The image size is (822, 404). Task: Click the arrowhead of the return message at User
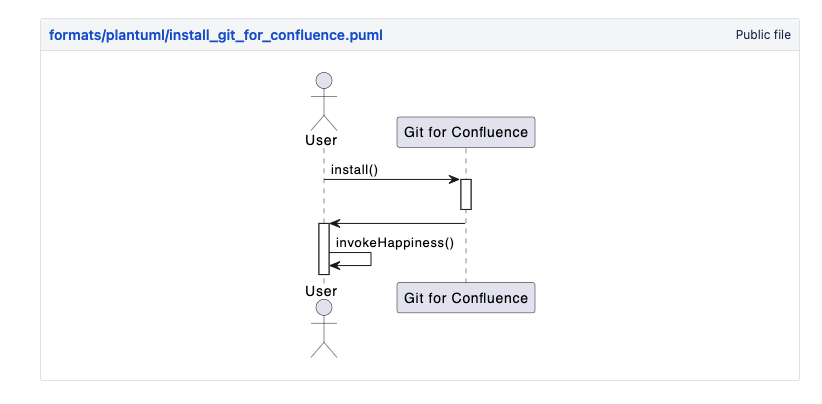[335, 223]
